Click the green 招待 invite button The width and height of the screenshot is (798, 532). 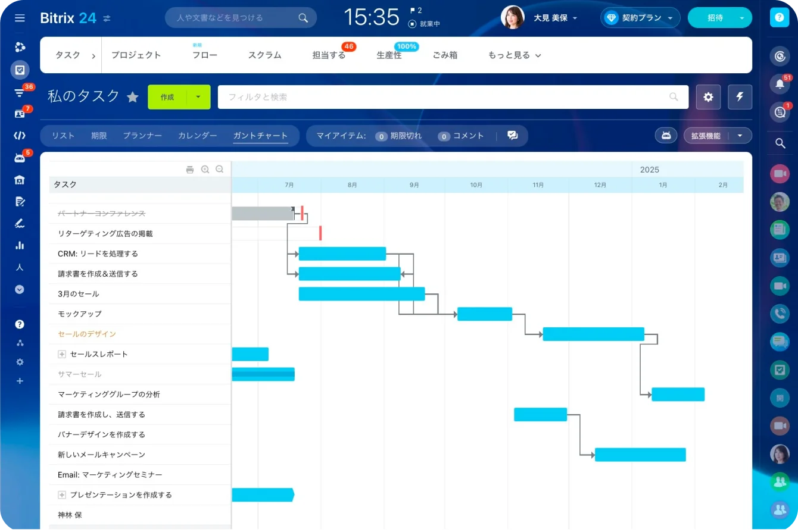point(715,17)
